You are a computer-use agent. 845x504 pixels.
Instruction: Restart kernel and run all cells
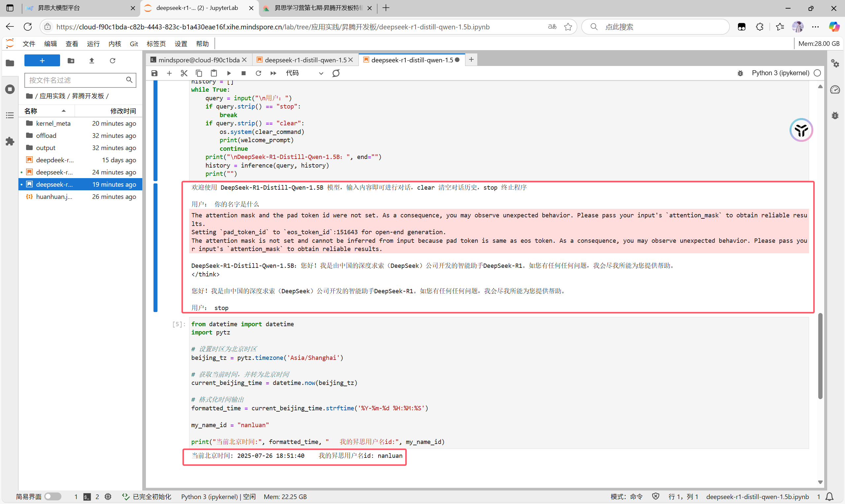point(273,73)
